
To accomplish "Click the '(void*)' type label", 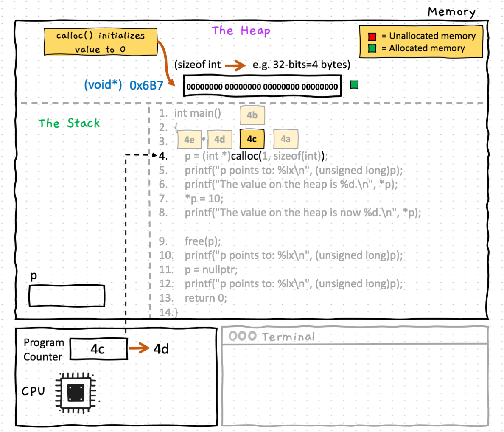I will (x=103, y=85).
